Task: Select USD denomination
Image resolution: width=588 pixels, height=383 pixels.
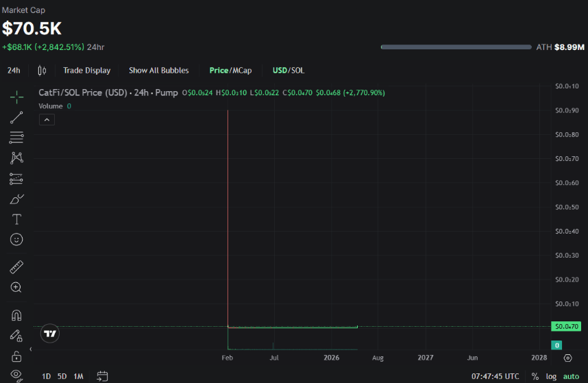Action: point(280,71)
